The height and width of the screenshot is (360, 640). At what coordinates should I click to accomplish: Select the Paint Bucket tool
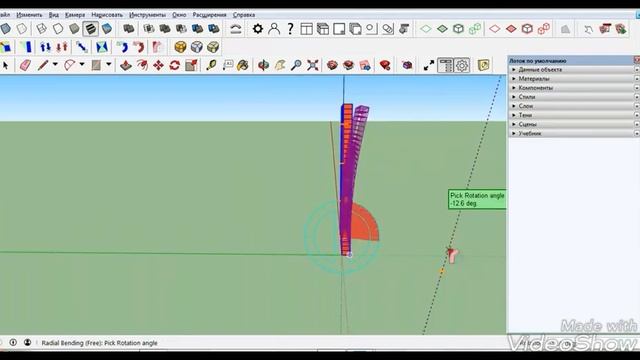pyautogui.click(x=243, y=65)
